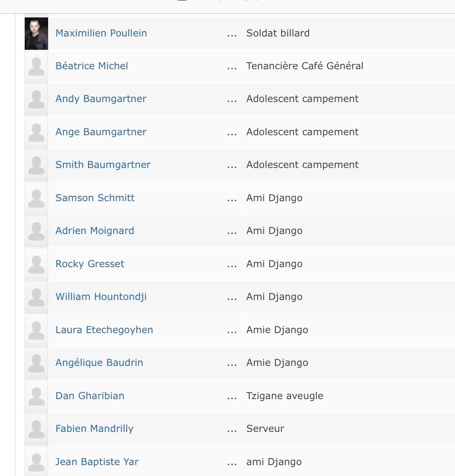Viewport: 455px width, 476px height.
Task: Click placeholder avatar next to Ange Baumgartner
Action: (x=36, y=132)
